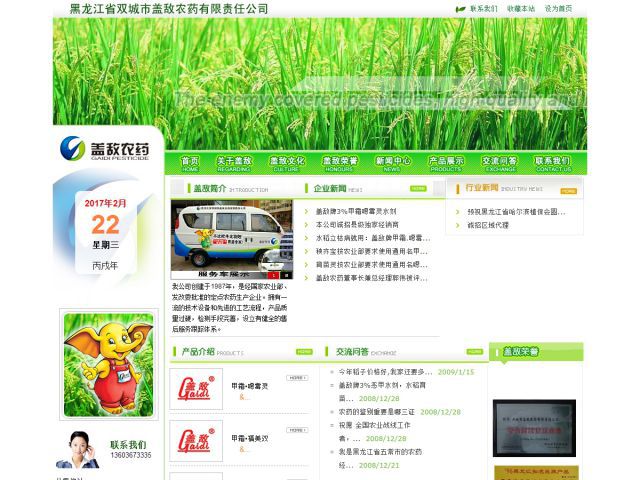Click MORE button in 产品介绍 section
This screenshot has height=480, width=640.
(x=304, y=352)
